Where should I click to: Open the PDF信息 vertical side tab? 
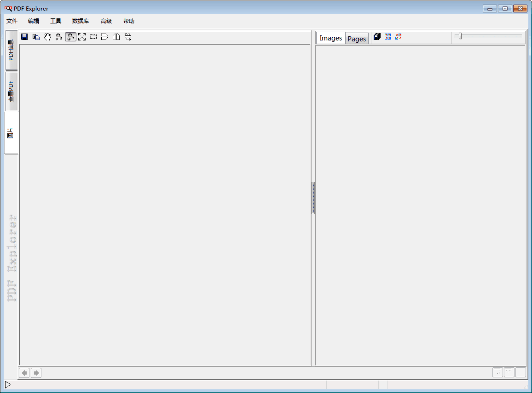point(12,51)
